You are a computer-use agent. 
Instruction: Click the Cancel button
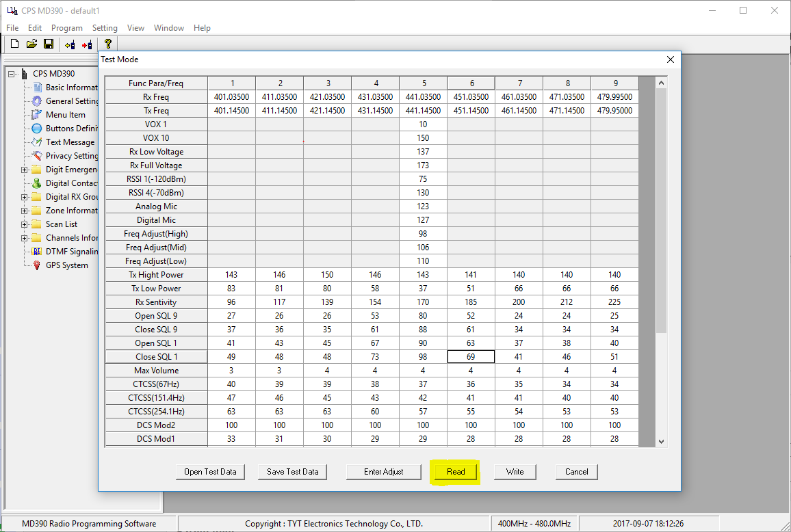tap(577, 472)
